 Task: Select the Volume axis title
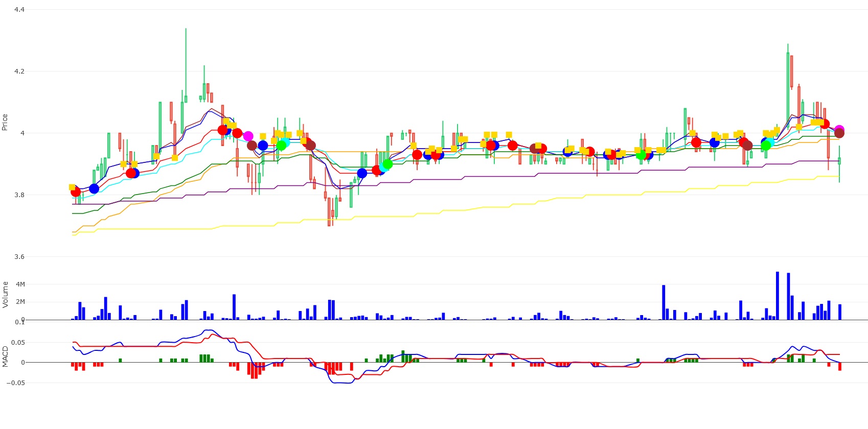pyautogui.click(x=5, y=295)
